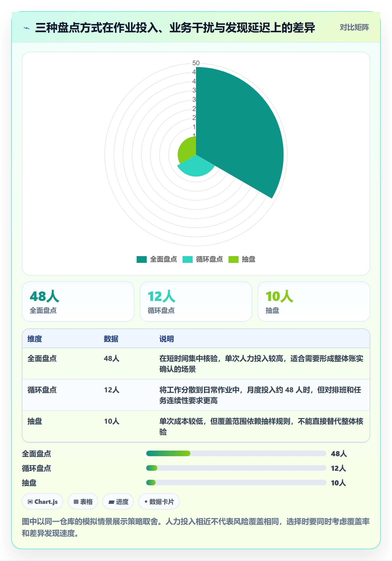Viewport: 392px width, 561px height.
Task: Toggle the 循环盘点 legend item
Action: pyautogui.click(x=203, y=259)
